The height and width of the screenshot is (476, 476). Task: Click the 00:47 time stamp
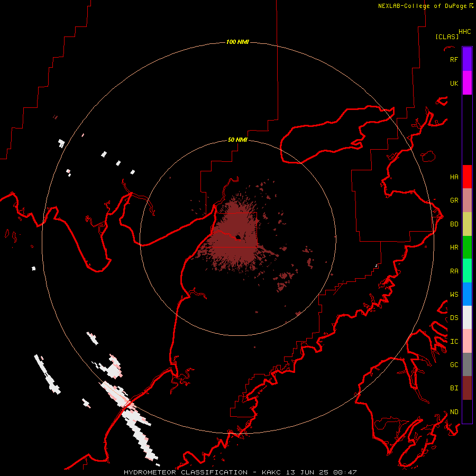(345, 472)
